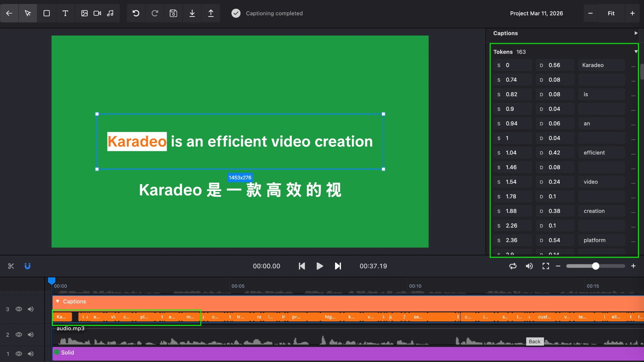Select the Karadeo token row
644x362 pixels.
600,65
